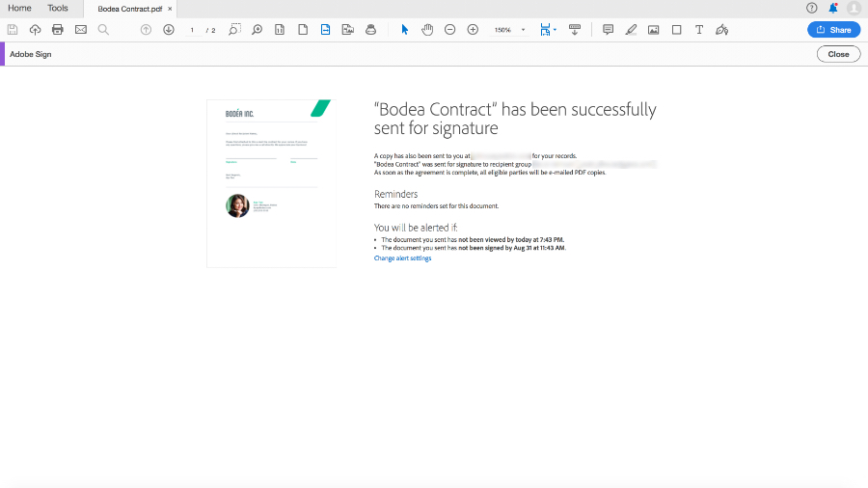Viewport: 868px width, 488px height.
Task: Click the highlighted blue page icon
Action: (x=326, y=30)
